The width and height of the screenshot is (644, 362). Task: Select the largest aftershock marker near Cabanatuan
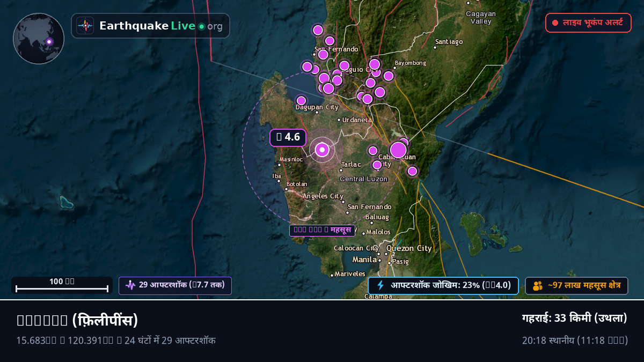coord(398,150)
